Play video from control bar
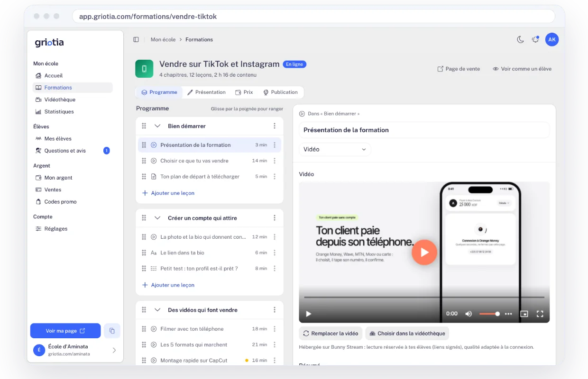 309,314
